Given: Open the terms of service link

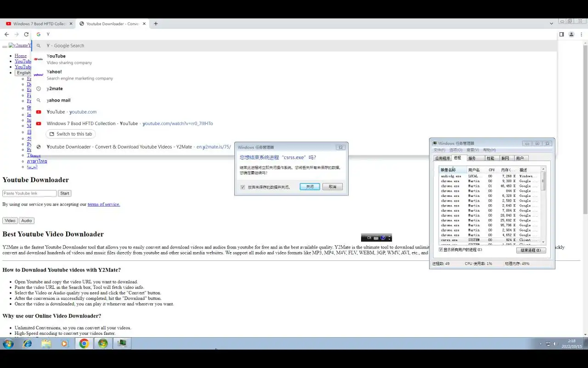Looking at the screenshot, I should 104,204.
